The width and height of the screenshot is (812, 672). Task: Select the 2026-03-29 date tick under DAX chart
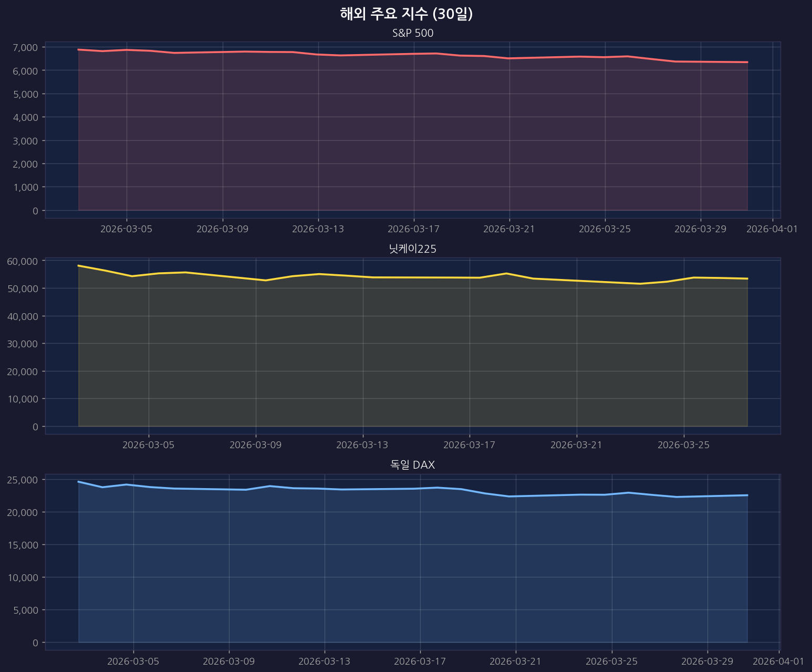point(707,661)
